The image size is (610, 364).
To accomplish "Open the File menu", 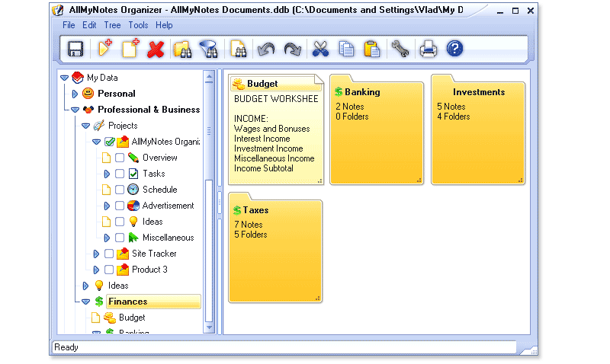I will 69,25.
